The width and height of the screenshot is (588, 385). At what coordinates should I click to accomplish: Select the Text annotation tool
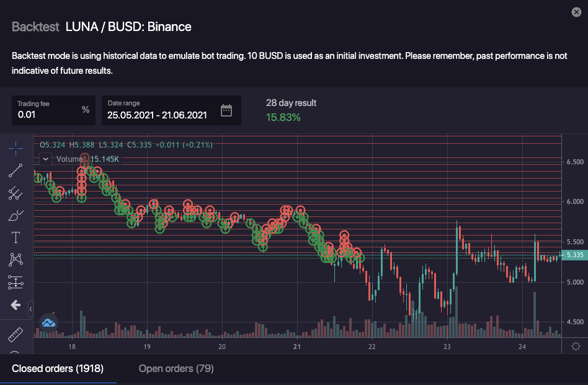[16, 237]
